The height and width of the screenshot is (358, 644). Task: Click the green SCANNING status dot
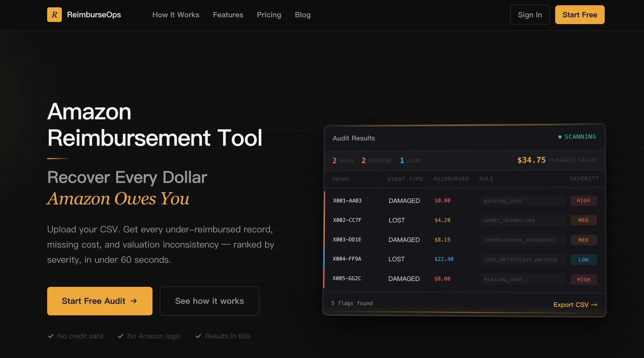pos(560,137)
